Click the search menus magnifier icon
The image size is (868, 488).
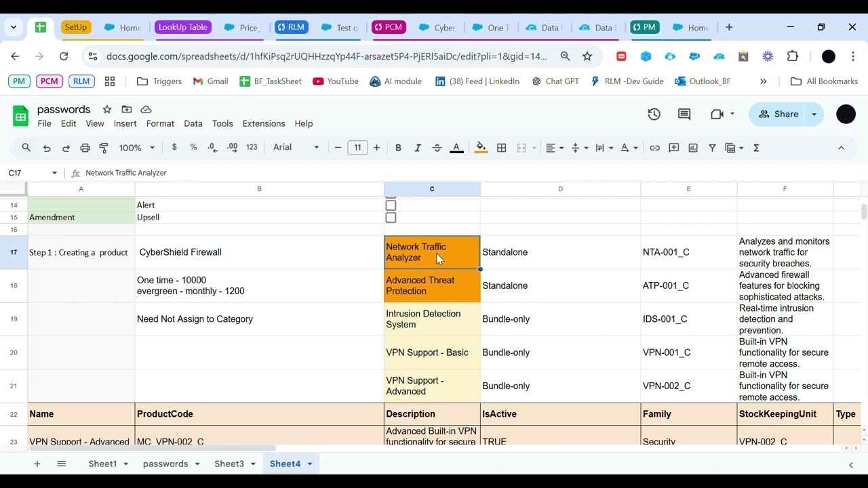coord(26,148)
